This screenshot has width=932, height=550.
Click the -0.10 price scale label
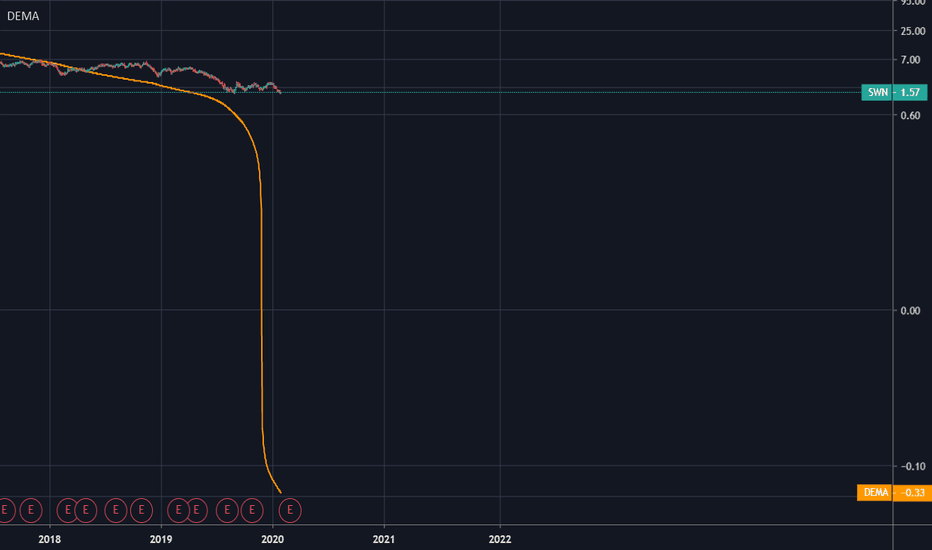(912, 466)
